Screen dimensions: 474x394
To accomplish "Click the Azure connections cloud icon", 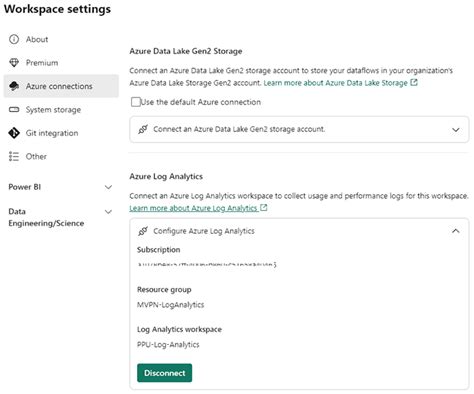I will [x=14, y=86].
